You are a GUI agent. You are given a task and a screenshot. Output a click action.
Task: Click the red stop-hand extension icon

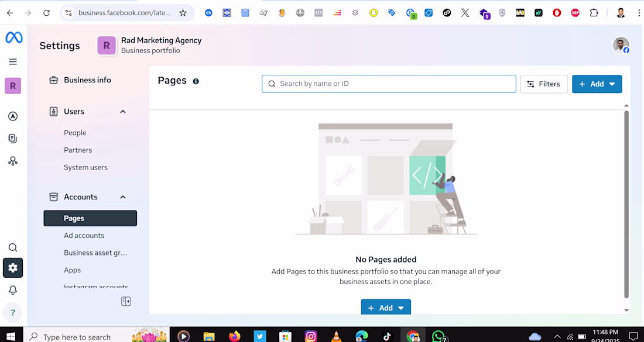click(x=557, y=13)
